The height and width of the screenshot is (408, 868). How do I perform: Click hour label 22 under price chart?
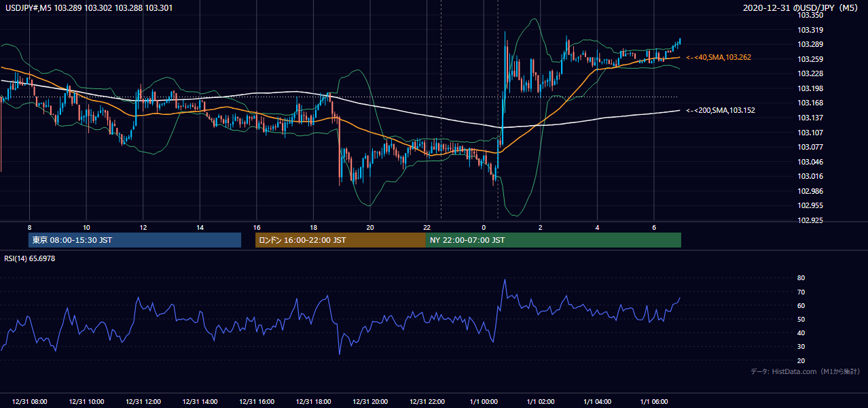(x=427, y=227)
